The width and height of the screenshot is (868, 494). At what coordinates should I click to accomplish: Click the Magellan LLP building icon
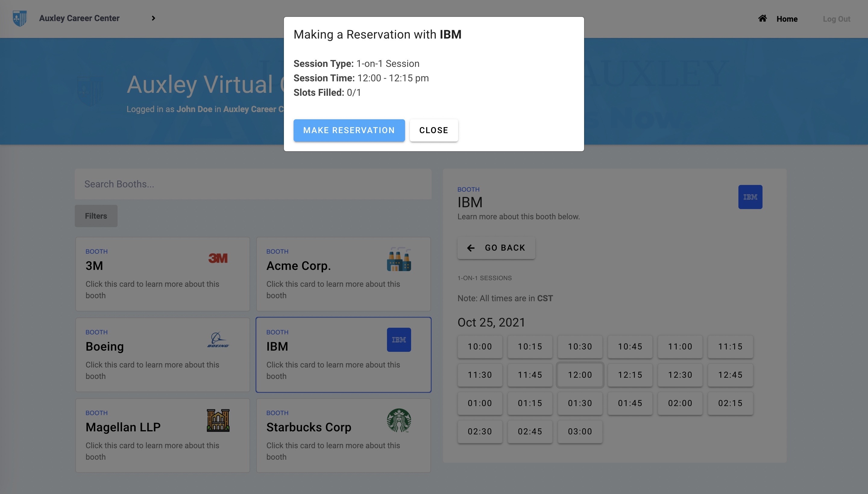coord(218,421)
